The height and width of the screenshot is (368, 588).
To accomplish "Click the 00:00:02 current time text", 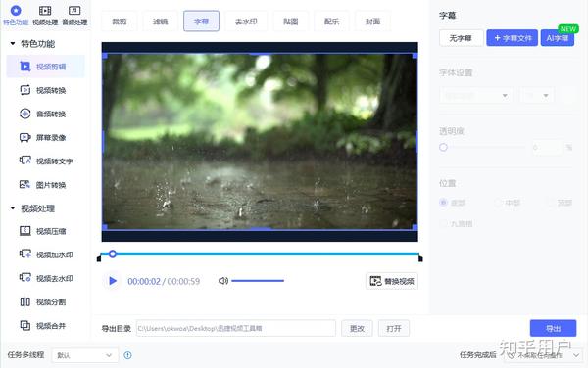I will tap(144, 281).
